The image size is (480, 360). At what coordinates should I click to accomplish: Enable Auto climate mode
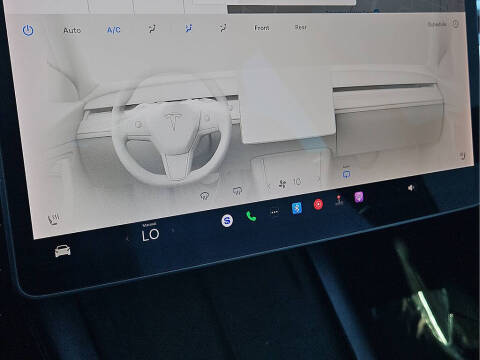[72, 30]
